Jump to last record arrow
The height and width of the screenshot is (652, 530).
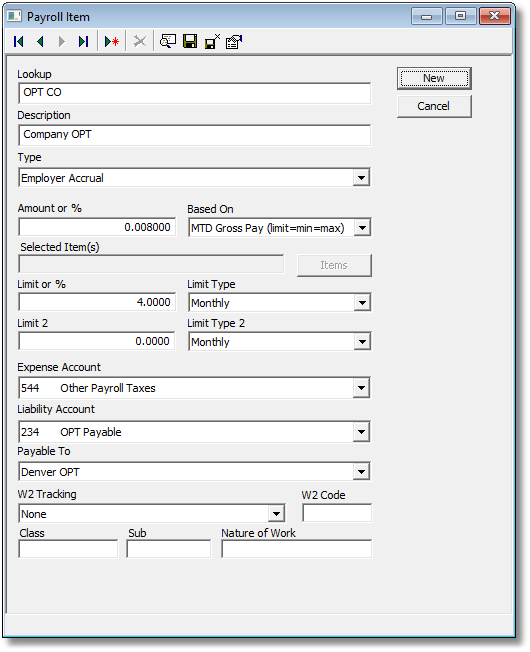pos(84,42)
